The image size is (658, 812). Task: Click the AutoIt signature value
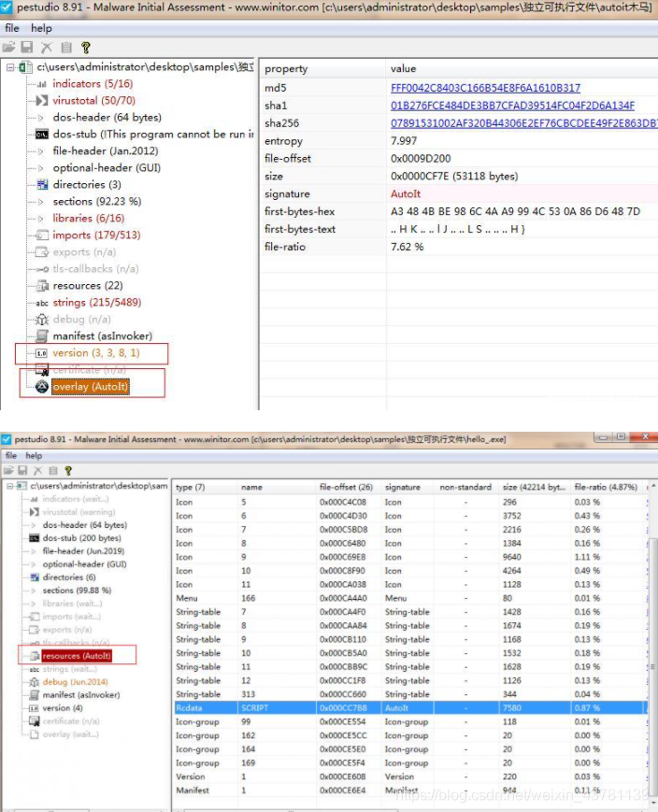pos(406,193)
